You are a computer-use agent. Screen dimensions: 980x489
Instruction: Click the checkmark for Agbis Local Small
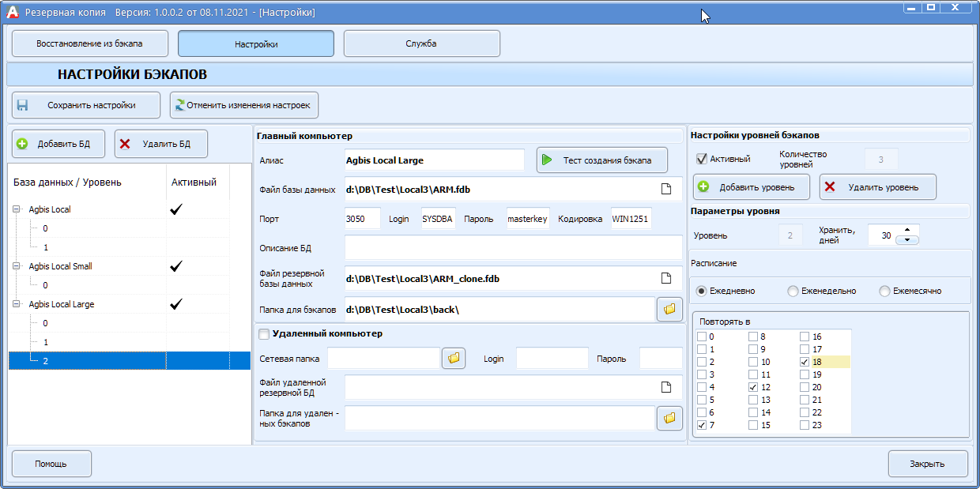176,266
